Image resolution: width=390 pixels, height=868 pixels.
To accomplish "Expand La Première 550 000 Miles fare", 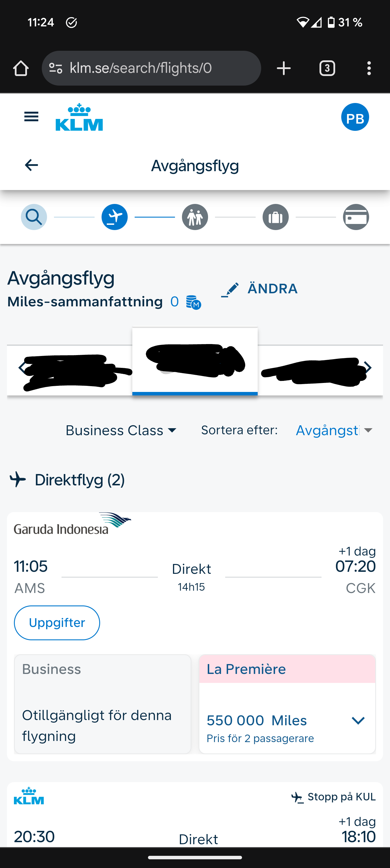I will click(358, 720).
